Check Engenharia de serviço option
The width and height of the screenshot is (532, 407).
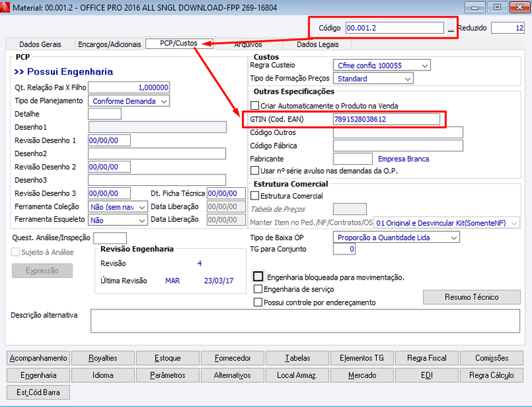258,289
